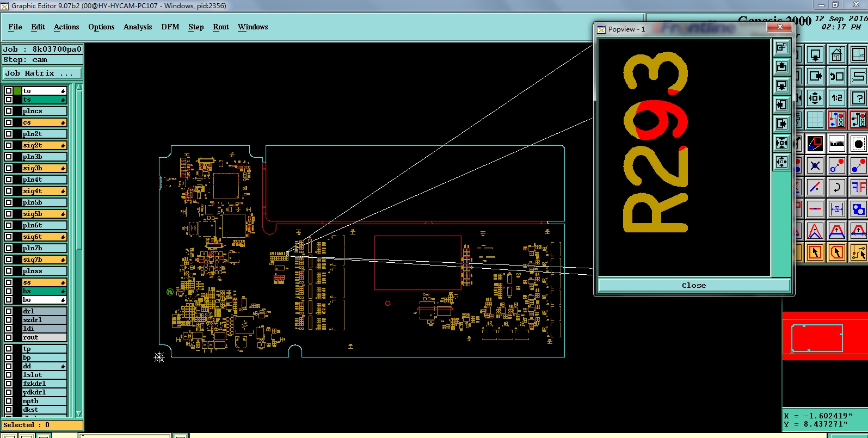Image resolution: width=868 pixels, height=438 pixels.
Task: Click the horizontal red line segment icon
Action: 815,209
